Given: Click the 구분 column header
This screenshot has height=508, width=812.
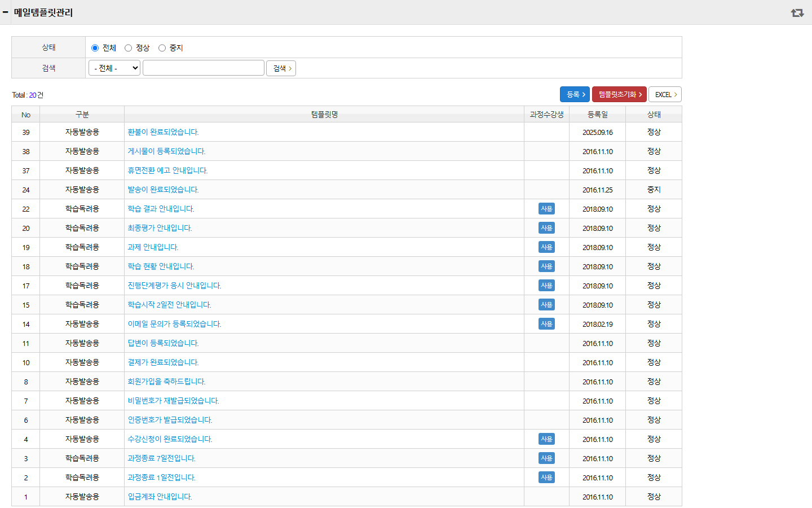Looking at the screenshot, I should (82, 115).
